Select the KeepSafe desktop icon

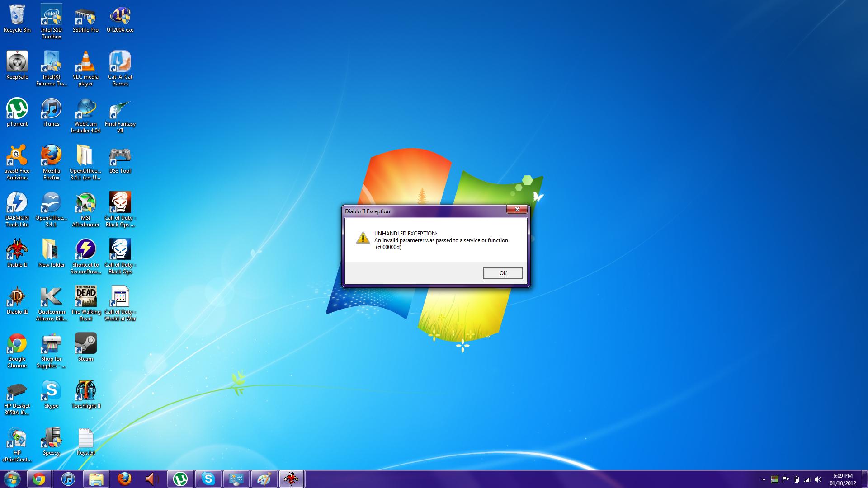pyautogui.click(x=17, y=66)
